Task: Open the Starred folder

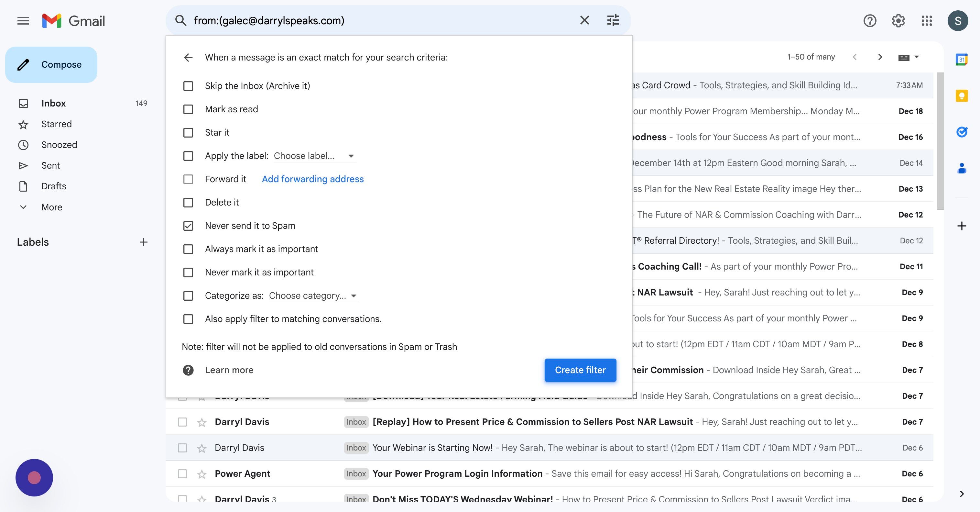Action: point(56,124)
